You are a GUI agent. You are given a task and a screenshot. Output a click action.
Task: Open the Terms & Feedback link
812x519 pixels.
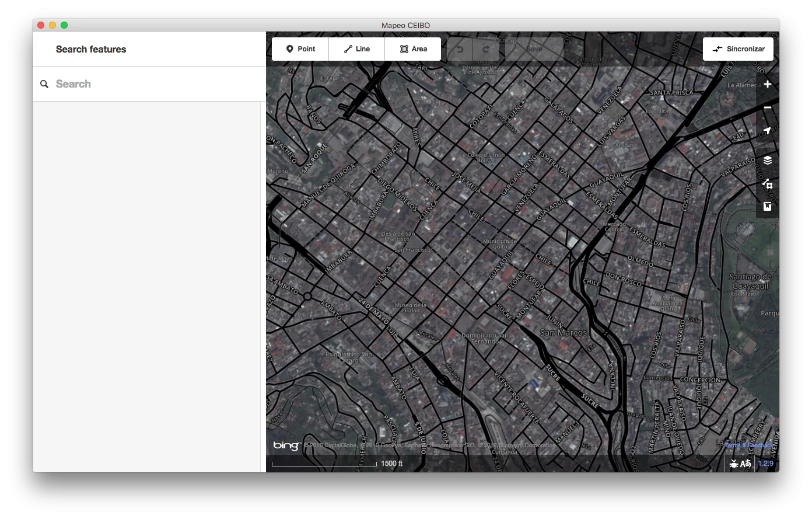[x=750, y=445]
